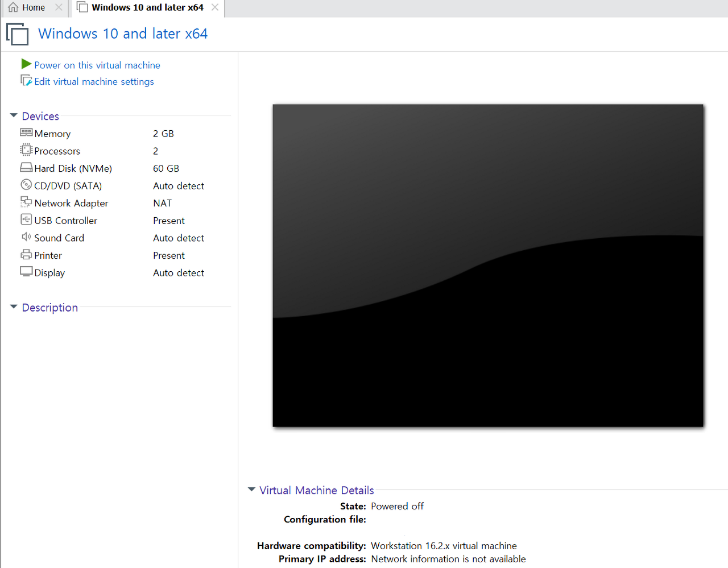
Task: Click the NAT network adapter value
Action: pyautogui.click(x=162, y=203)
